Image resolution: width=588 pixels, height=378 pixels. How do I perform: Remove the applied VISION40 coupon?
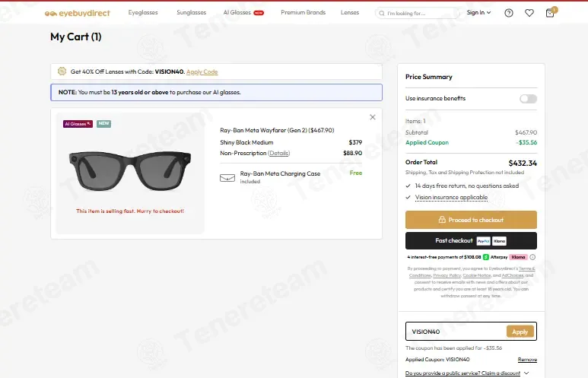click(x=527, y=360)
